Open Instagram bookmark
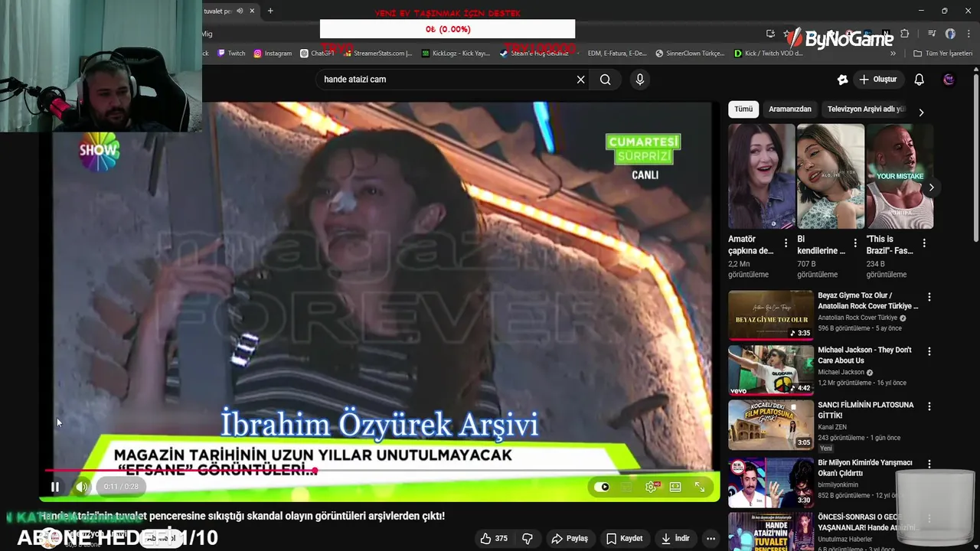980x551 pixels. 273,54
